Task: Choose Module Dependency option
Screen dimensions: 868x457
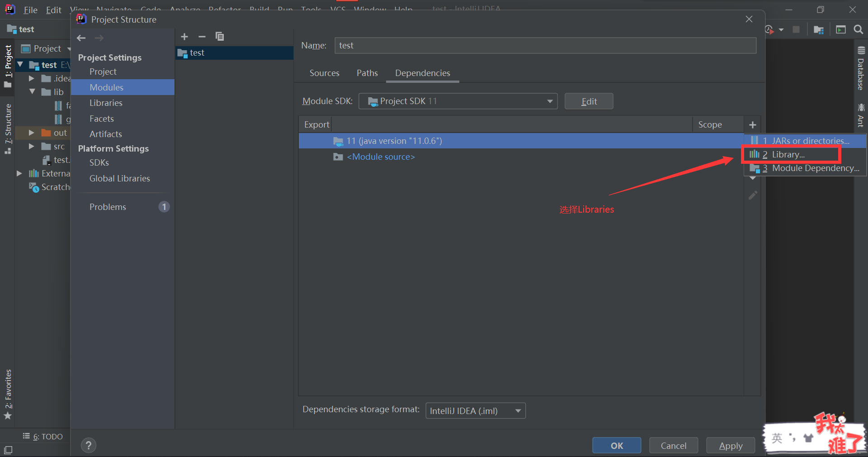Action: 805,168
